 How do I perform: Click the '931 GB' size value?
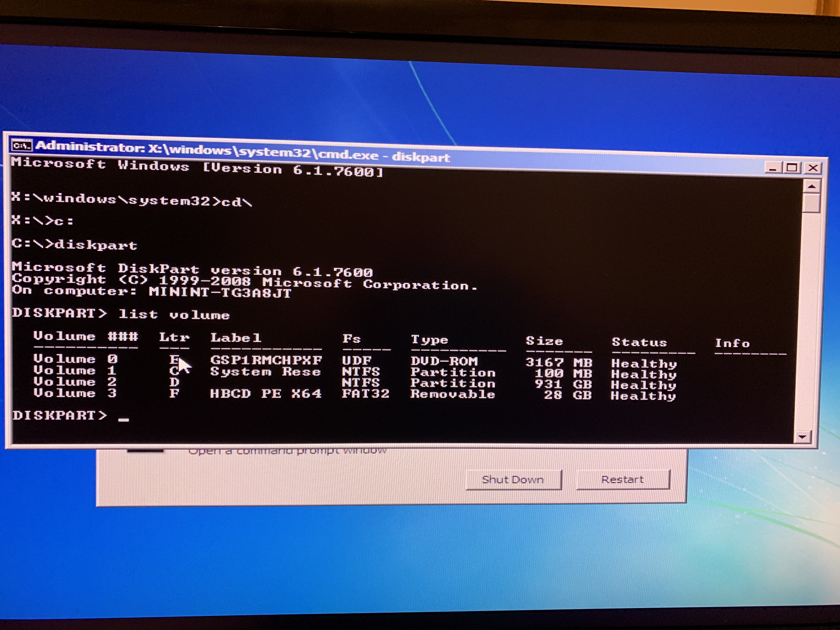[x=564, y=384]
